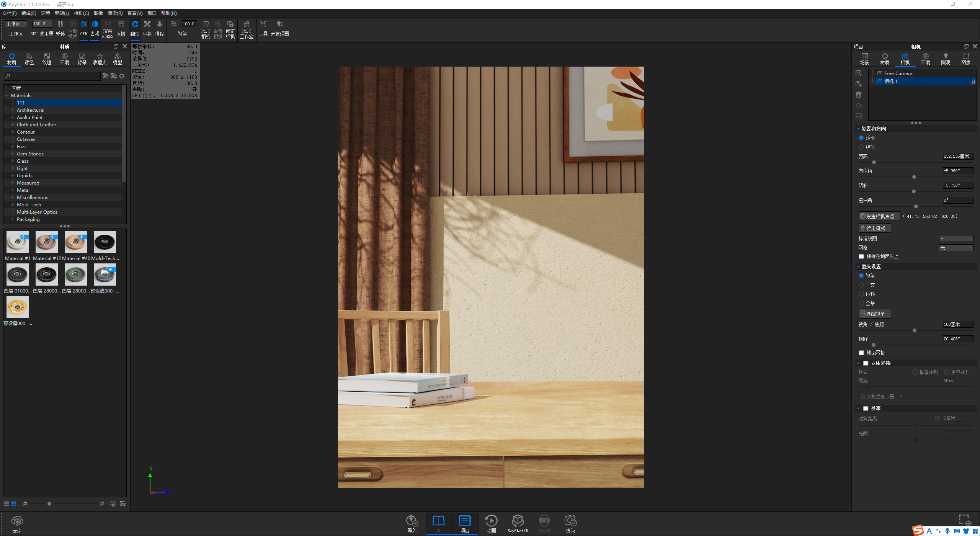This screenshot has height=536, width=980.
Task: Switch to the Textures (纹理) library tab
Action: coord(47,59)
